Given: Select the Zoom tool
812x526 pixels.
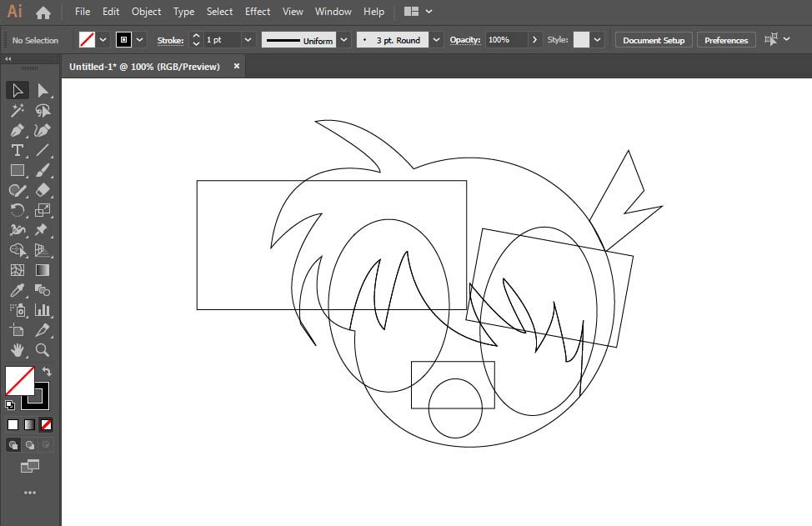Looking at the screenshot, I should point(43,350).
